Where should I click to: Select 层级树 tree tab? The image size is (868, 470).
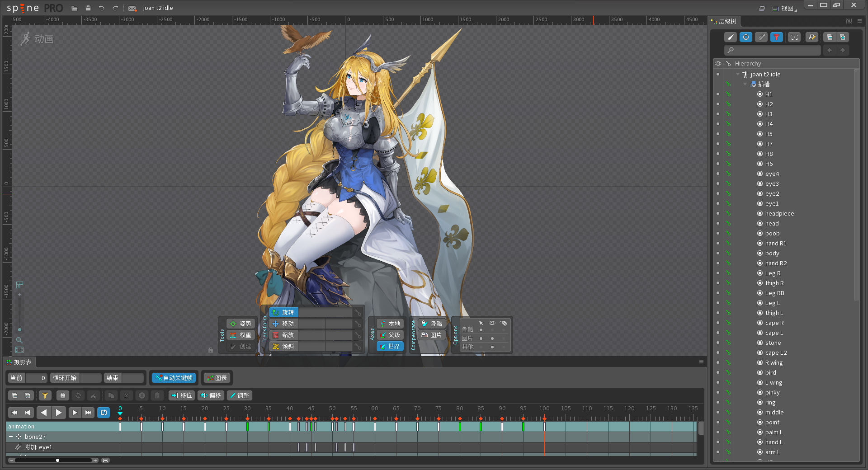click(x=724, y=21)
